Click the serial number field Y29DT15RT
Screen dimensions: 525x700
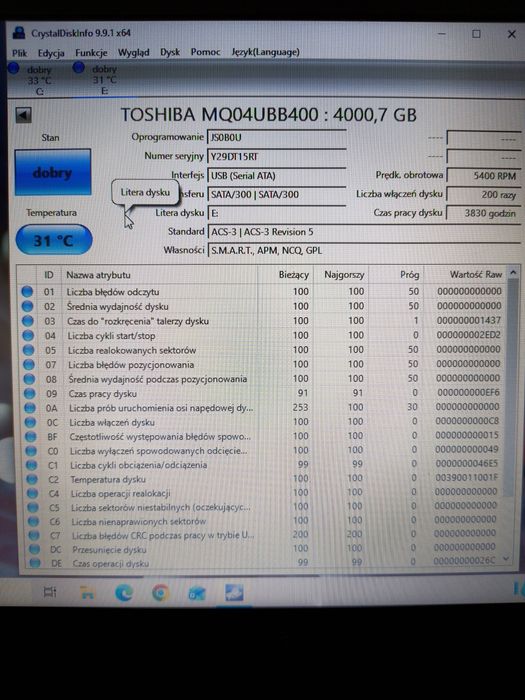pyautogui.click(x=277, y=156)
